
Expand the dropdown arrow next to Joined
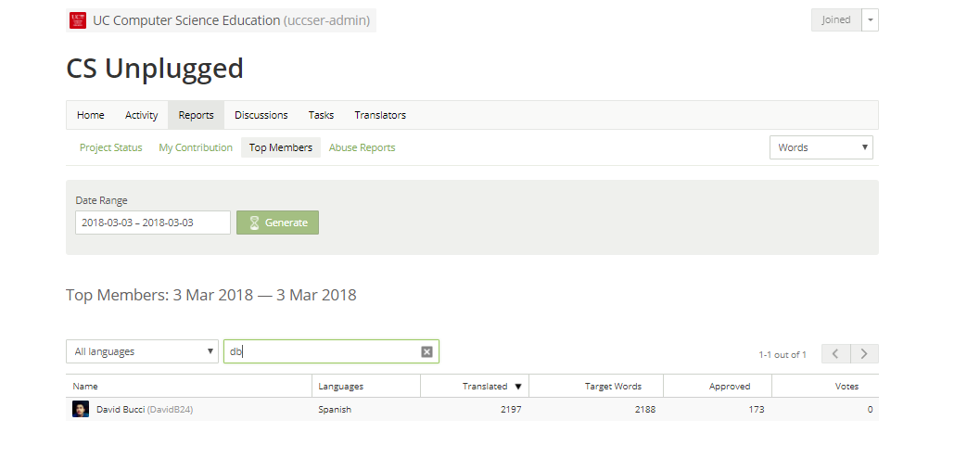[870, 20]
